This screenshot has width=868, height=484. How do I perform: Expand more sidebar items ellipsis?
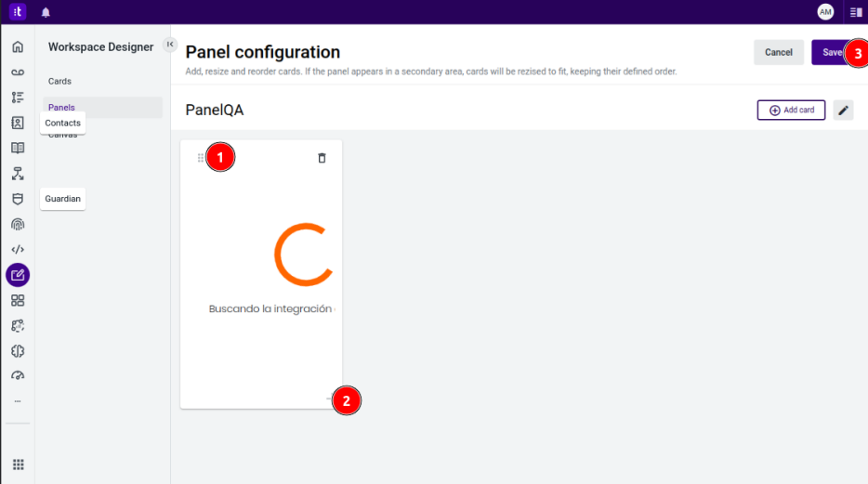coord(18,401)
